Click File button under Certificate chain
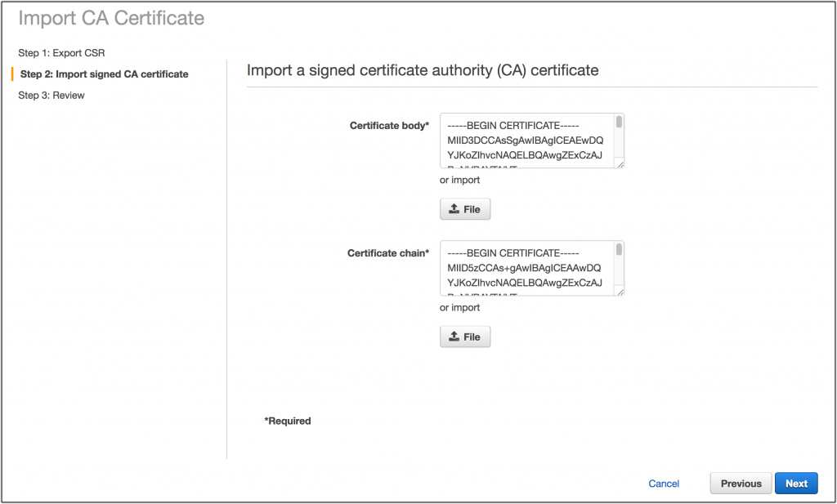Screen dimensions: 837x504 click(465, 337)
